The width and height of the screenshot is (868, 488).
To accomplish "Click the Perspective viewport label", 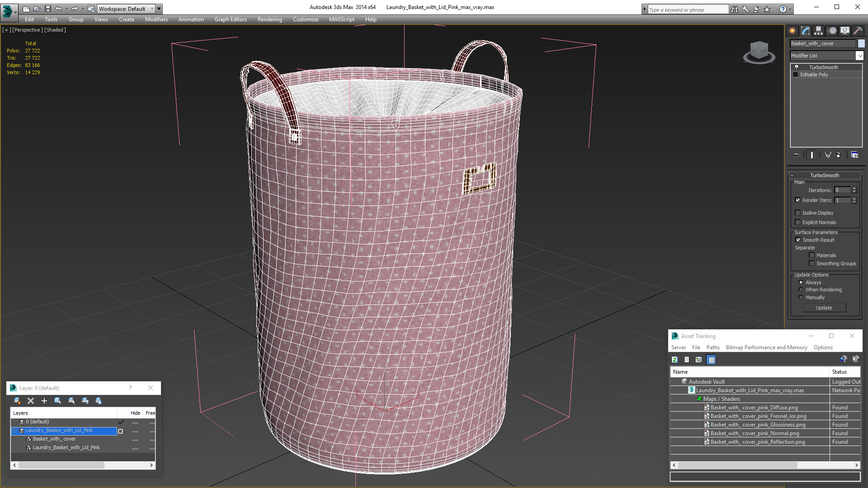I will 27,30.
